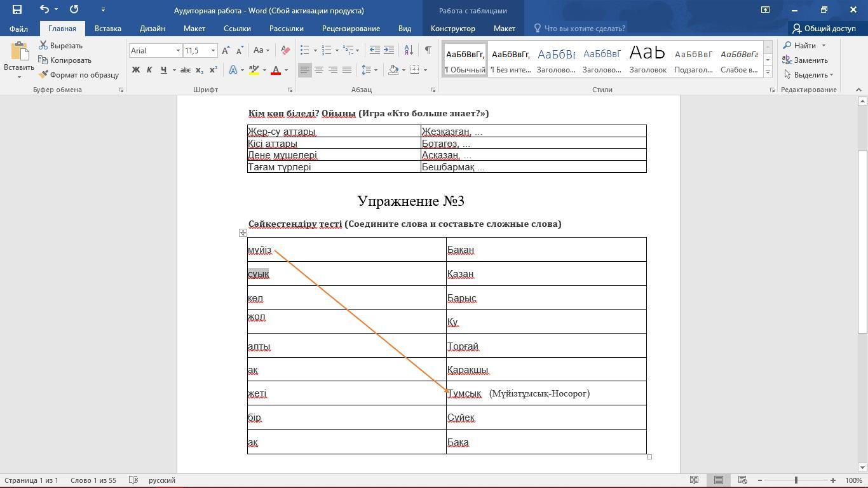This screenshot has width=868, height=488.
Task: Open the font size 11,5 dropdown
Action: point(214,50)
